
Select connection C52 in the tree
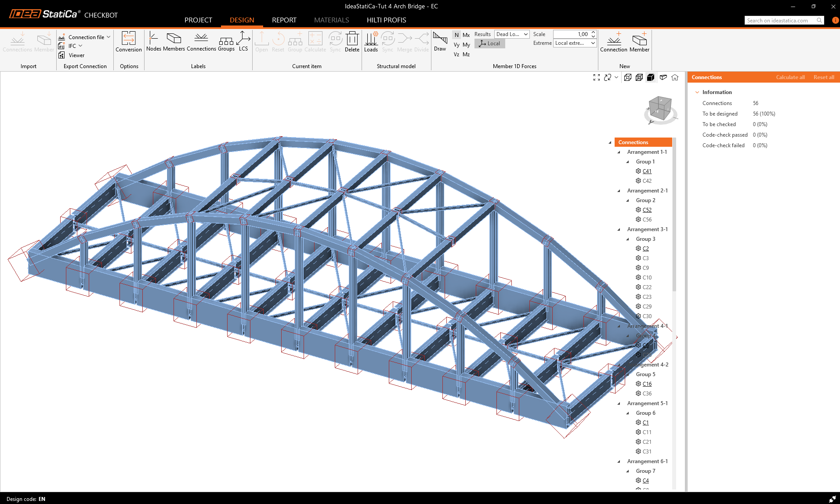(647, 210)
